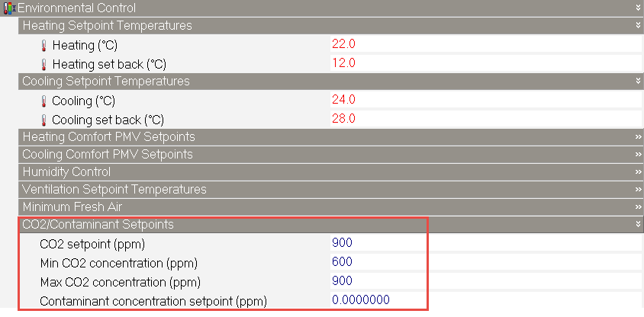Click the Environmental Control header icon
The width and height of the screenshot is (644, 317).
pyautogui.click(x=9, y=8)
